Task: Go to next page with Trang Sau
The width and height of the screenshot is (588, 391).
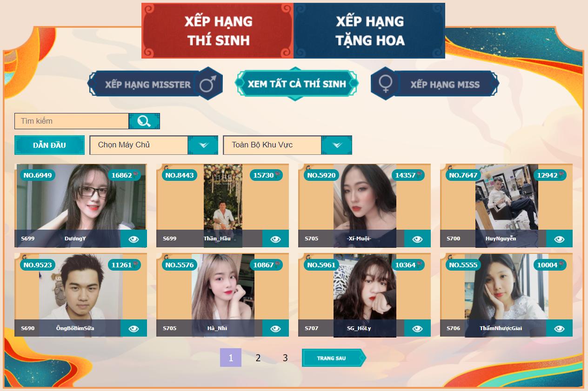Action: pyautogui.click(x=334, y=358)
